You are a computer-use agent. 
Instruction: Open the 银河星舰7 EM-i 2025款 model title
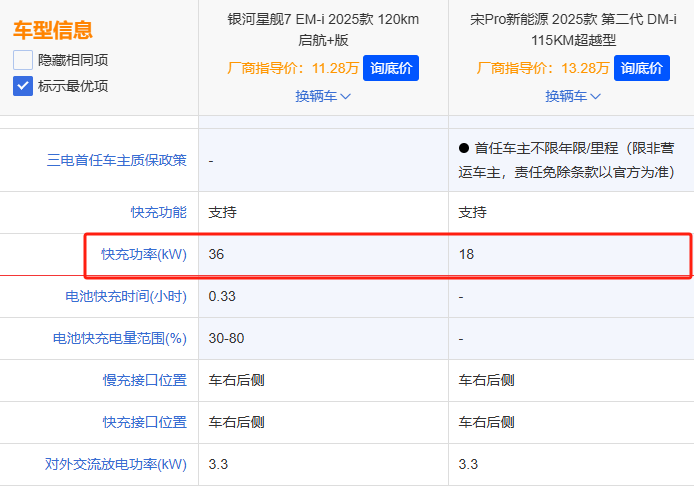click(x=323, y=30)
